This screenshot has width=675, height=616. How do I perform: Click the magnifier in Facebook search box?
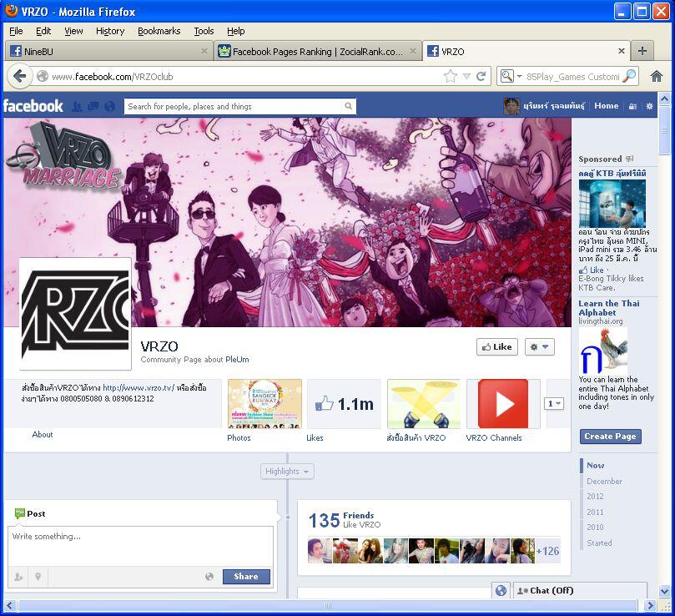(348, 106)
